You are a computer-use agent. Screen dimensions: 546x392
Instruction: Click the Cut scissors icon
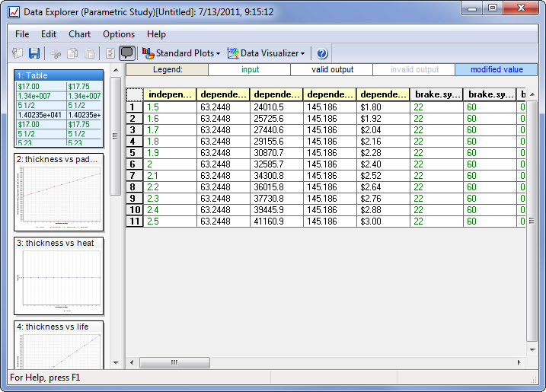[56, 53]
